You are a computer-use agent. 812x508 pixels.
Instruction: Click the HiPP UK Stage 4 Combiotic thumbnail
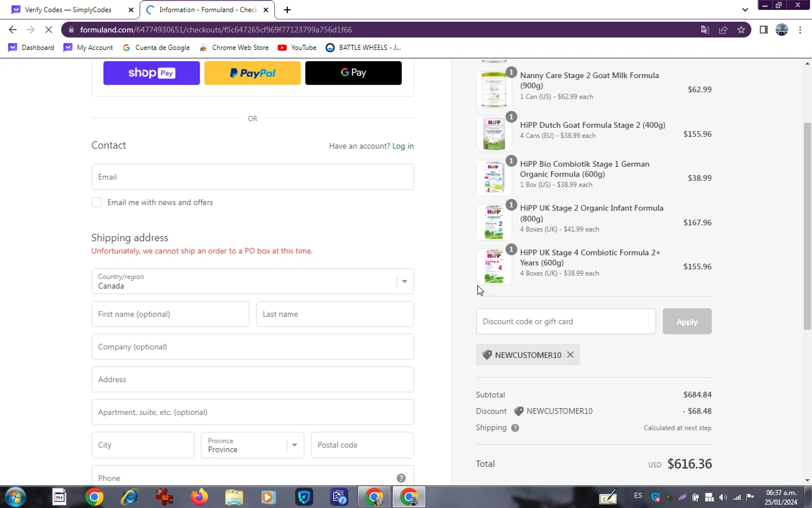(x=494, y=266)
